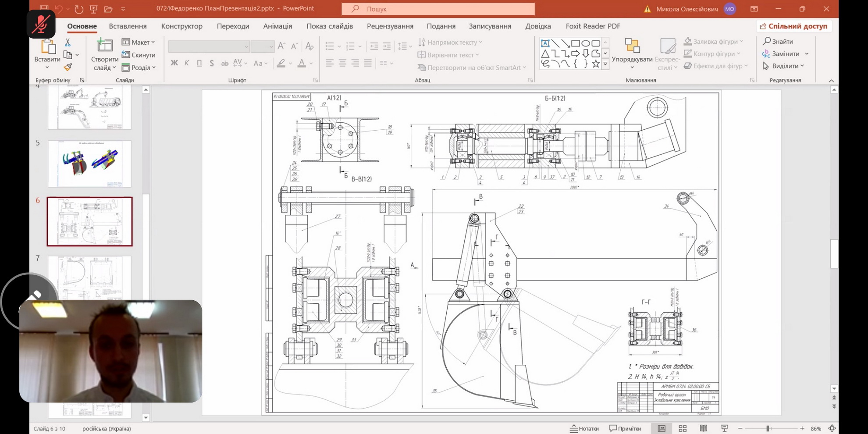Open the Анімація ribbon tab

(277, 26)
